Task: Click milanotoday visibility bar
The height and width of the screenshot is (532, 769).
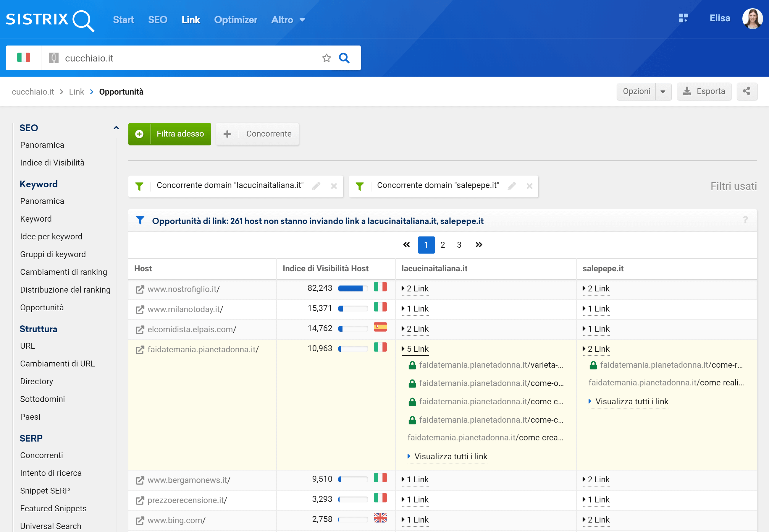Action: pyautogui.click(x=353, y=309)
